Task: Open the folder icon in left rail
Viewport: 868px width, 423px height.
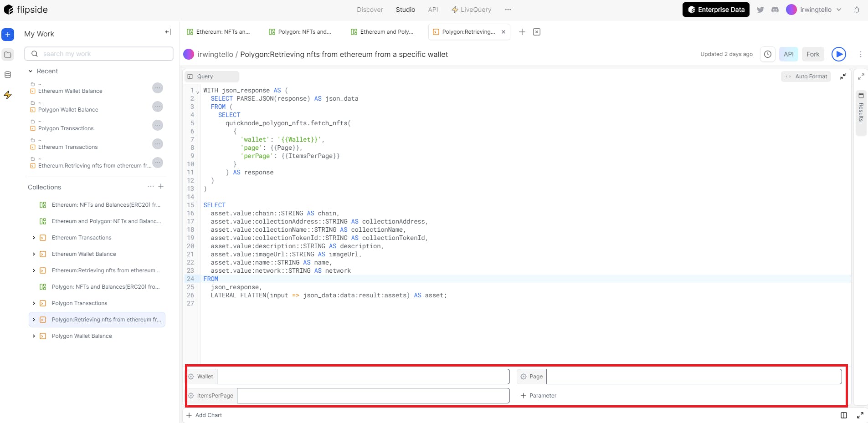Action: coord(8,55)
